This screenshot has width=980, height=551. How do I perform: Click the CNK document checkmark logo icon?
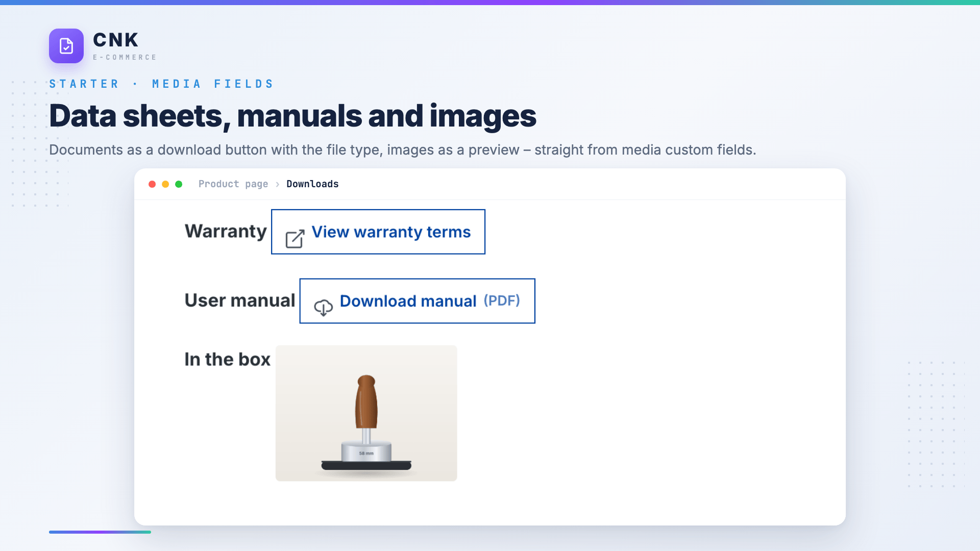[x=66, y=46]
